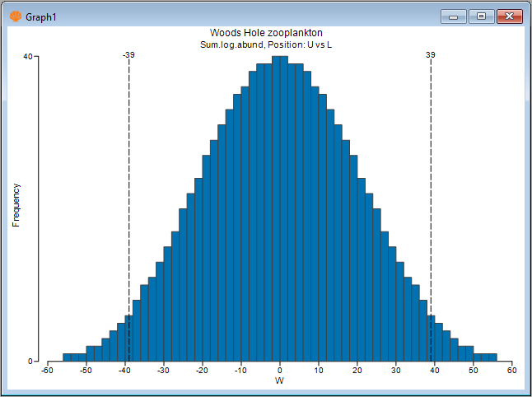Click the '-30' x-axis tick label
532x397 pixels.
[x=164, y=371]
